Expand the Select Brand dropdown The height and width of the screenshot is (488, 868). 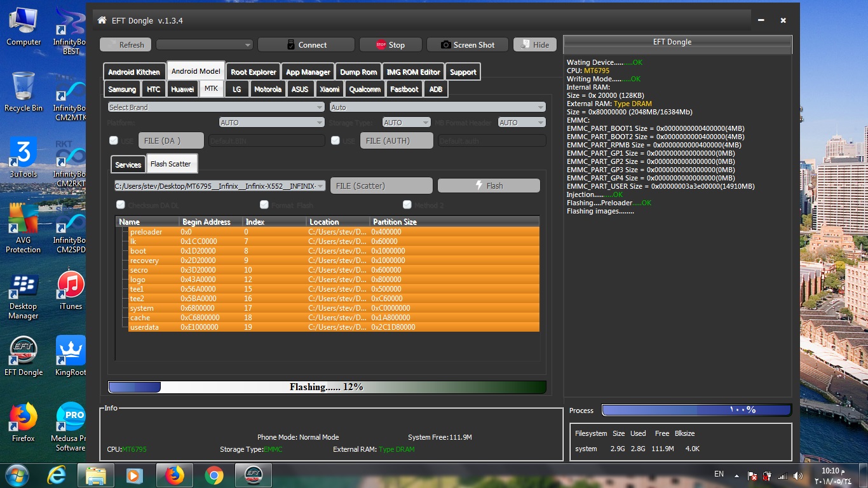[x=216, y=107]
